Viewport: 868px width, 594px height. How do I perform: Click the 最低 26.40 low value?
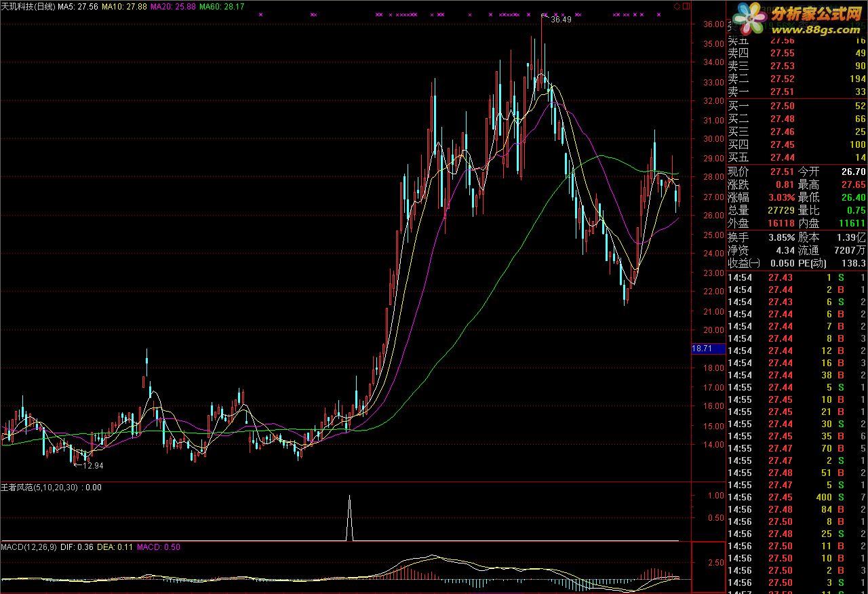click(854, 197)
